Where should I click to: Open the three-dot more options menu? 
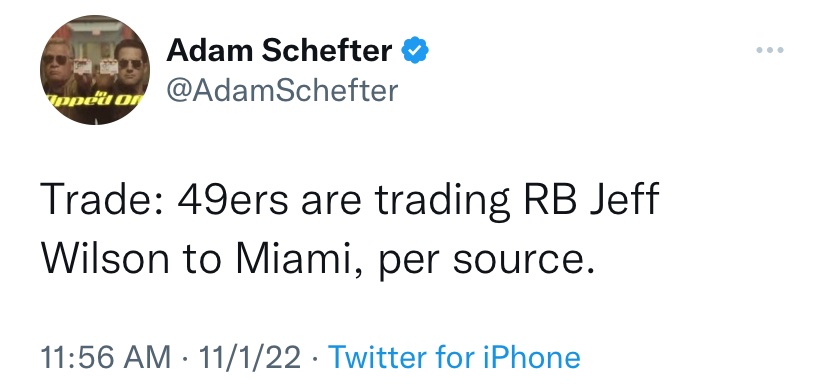pos(769,51)
